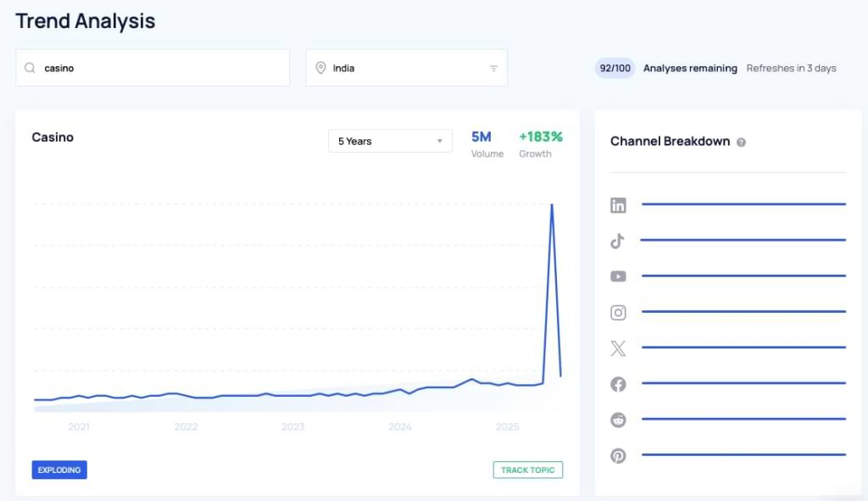The height and width of the screenshot is (501, 868).
Task: Click the location pin next to India
Action: (x=320, y=67)
